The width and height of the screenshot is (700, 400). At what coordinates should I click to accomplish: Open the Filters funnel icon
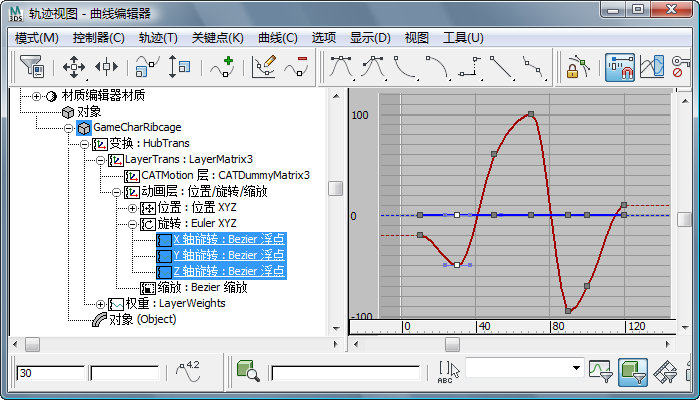pyautogui.click(x=32, y=67)
